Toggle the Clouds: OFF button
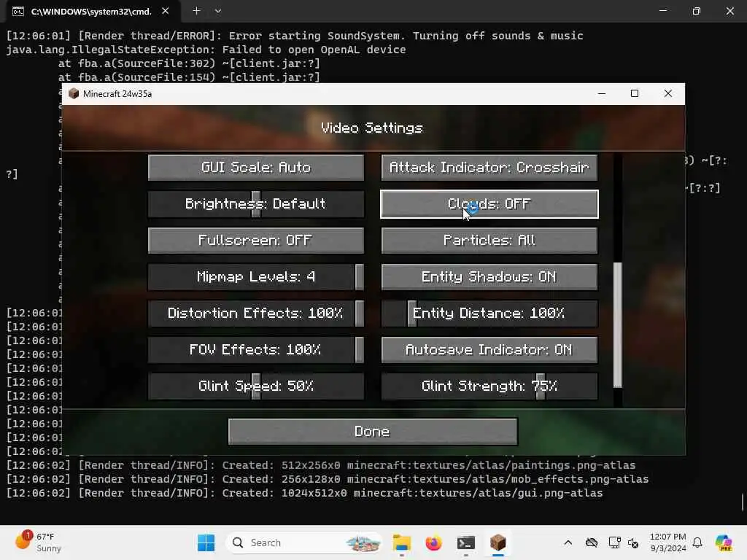Image resolution: width=747 pixels, height=560 pixels. [x=489, y=204]
